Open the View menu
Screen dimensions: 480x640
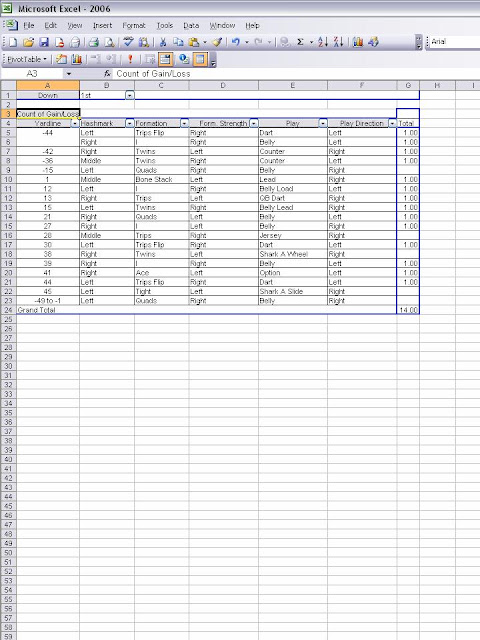[x=75, y=26]
